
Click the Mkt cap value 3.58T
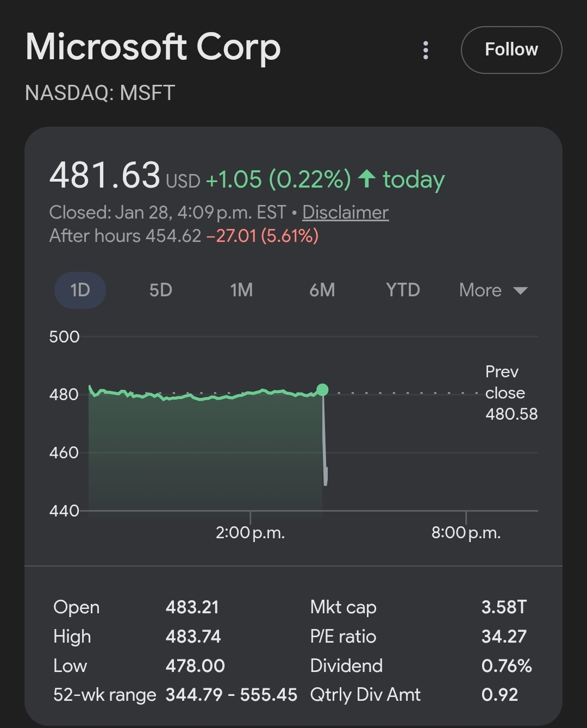pyautogui.click(x=503, y=607)
